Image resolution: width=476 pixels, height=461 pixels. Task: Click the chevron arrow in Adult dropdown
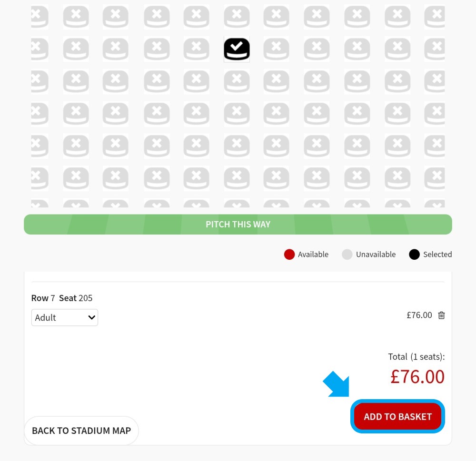click(91, 317)
